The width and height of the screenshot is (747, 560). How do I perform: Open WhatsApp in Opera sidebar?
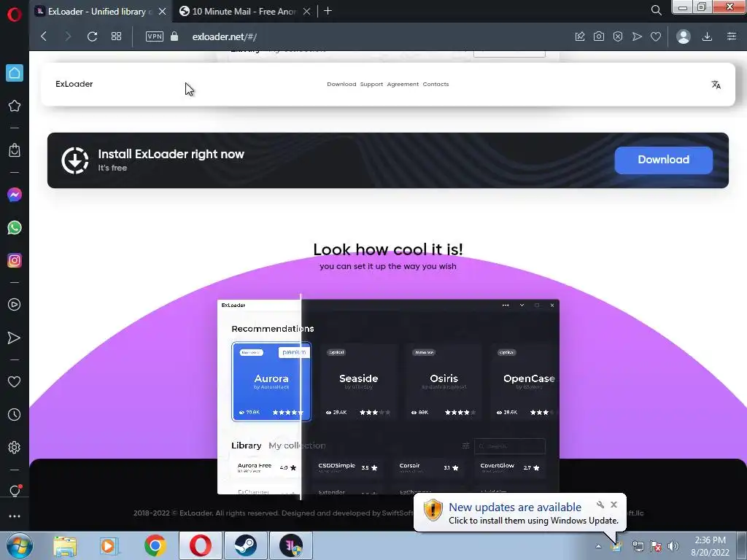pos(15,227)
